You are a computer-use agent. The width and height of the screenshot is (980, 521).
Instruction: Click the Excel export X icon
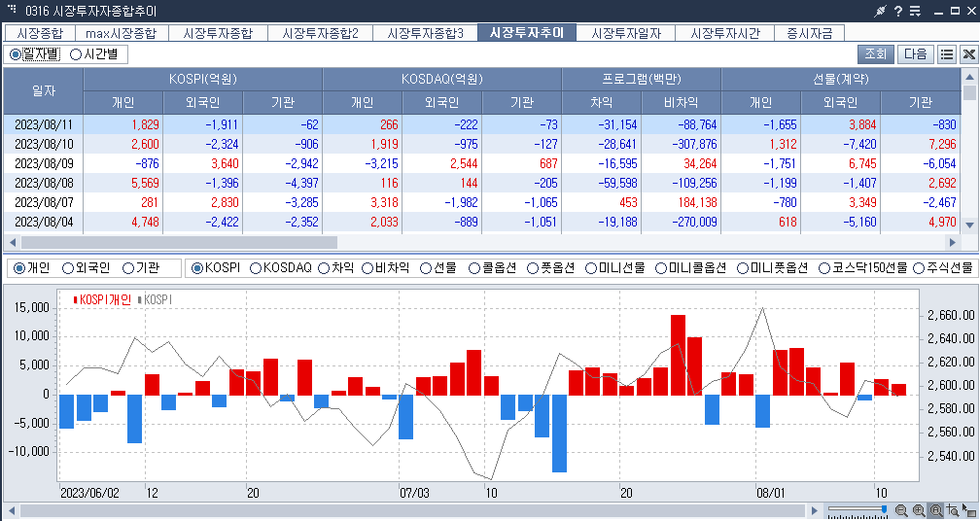(968, 54)
